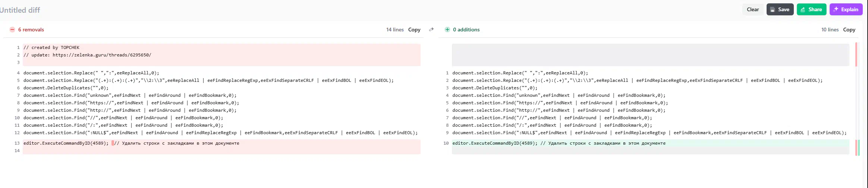
Task: Click left line 7 Find "unknown" statement
Action: tap(130, 95)
